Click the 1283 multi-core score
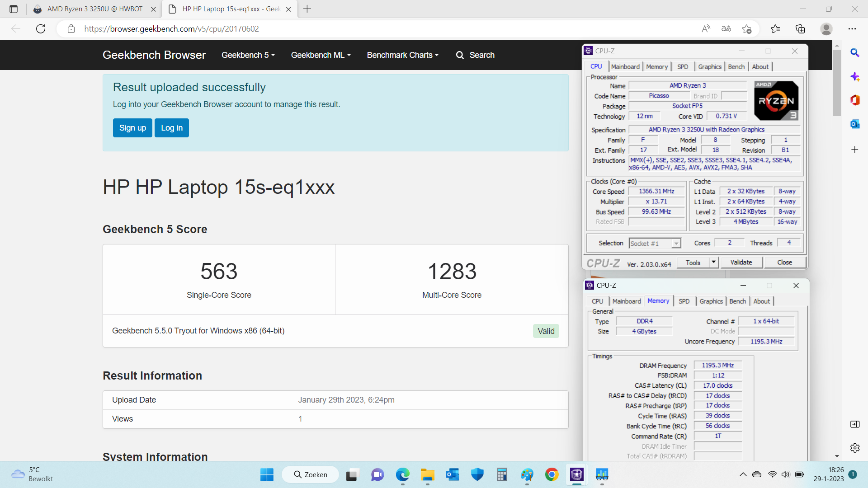The width and height of the screenshot is (868, 488). 452,271
